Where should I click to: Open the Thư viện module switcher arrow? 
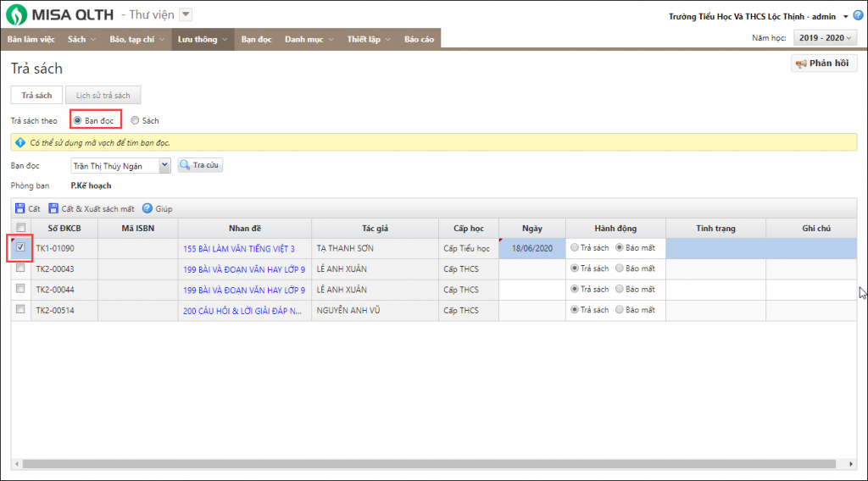[x=186, y=14]
